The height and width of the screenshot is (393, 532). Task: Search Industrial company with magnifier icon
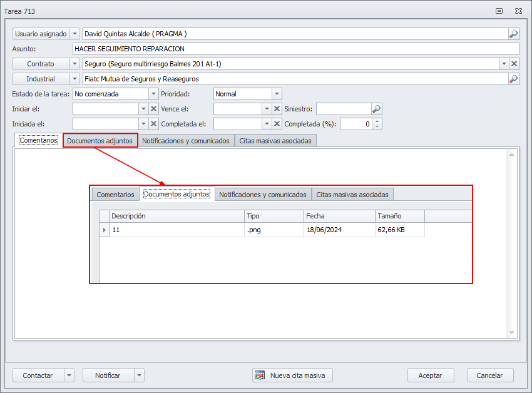point(514,79)
